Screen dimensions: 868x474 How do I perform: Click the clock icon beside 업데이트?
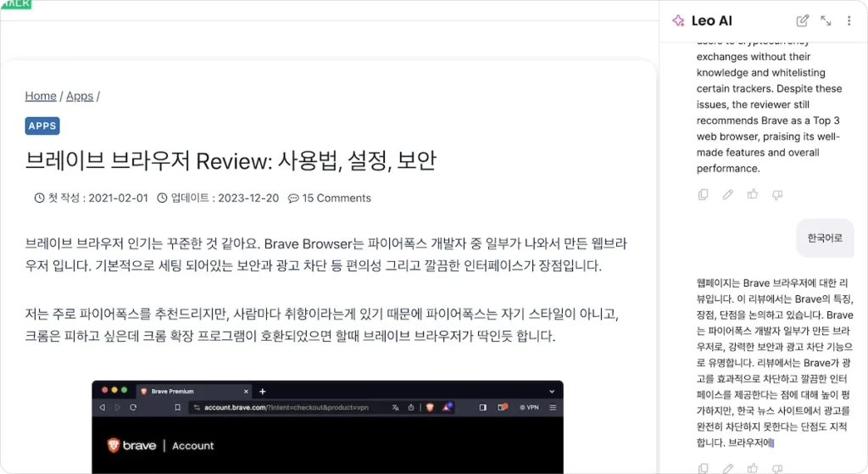coord(162,198)
